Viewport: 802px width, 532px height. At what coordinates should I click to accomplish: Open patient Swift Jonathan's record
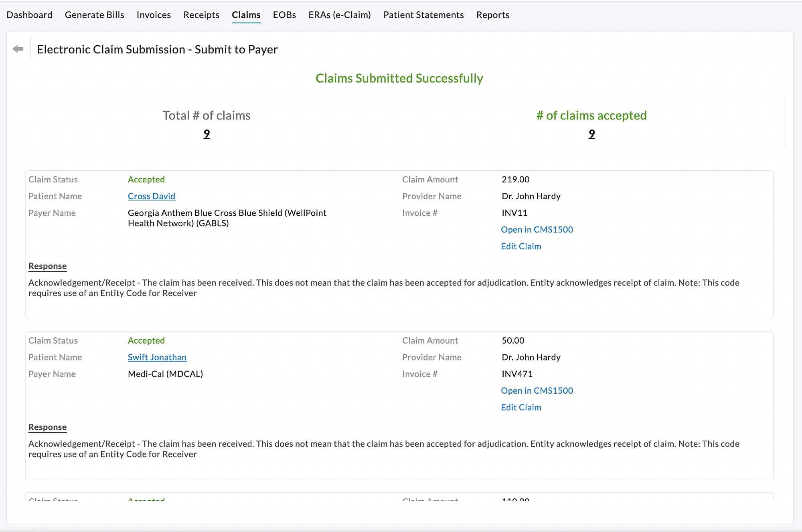(x=157, y=357)
